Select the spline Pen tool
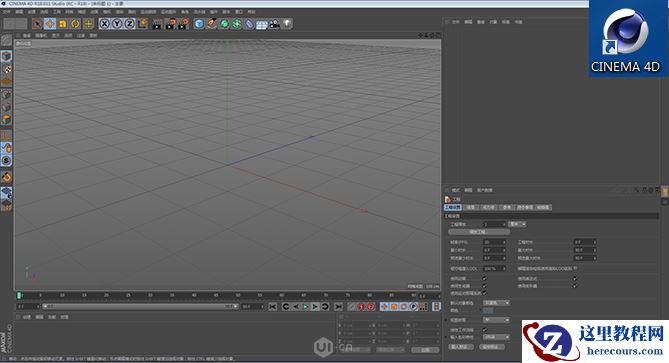The height and width of the screenshot is (363, 669). (x=212, y=24)
